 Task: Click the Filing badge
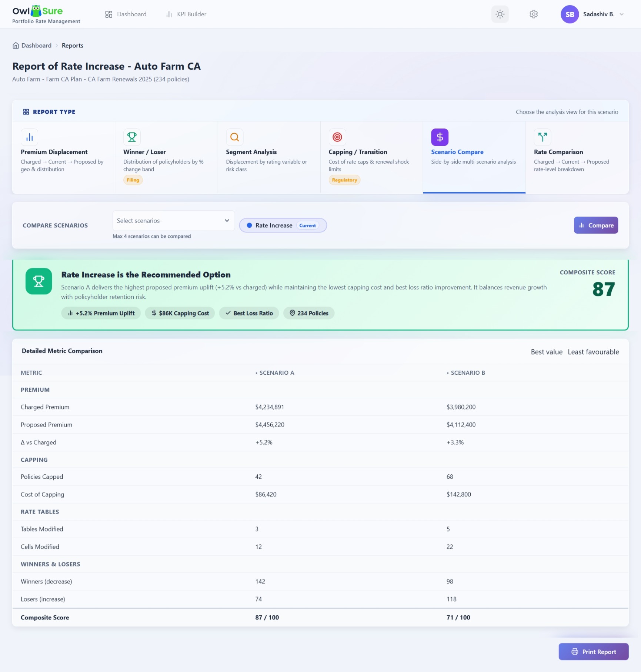(x=133, y=180)
